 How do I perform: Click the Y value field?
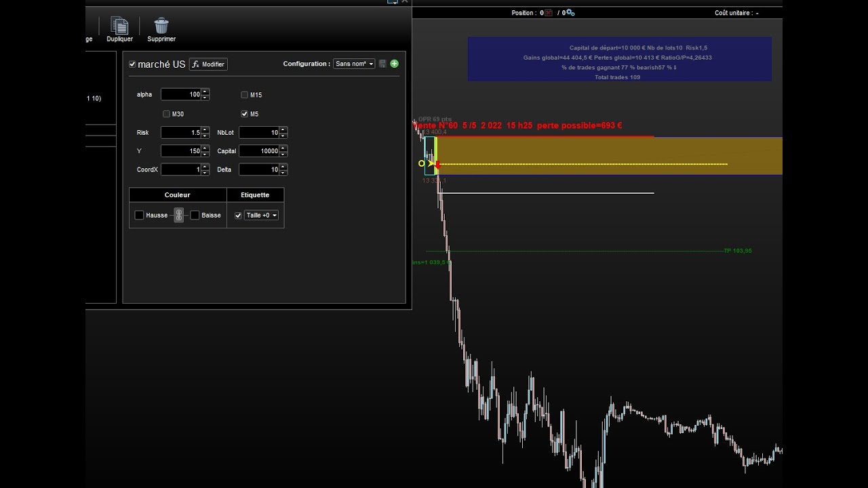tap(181, 151)
